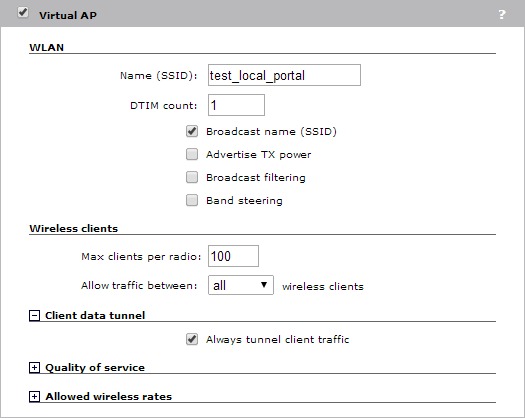Screen dimensions: 525x418
Task: Click the 'Name (SSID):' field label
Action: point(159,75)
